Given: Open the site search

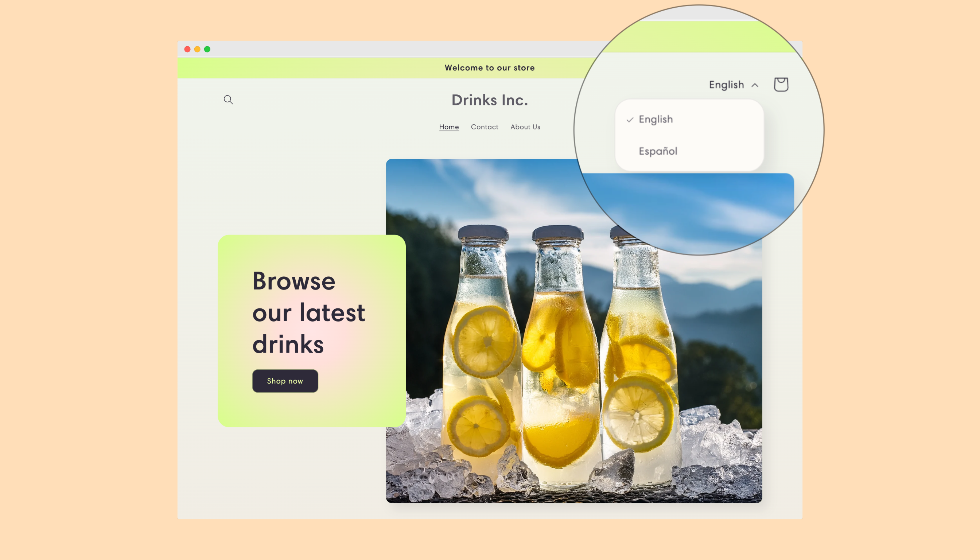Looking at the screenshot, I should (229, 100).
